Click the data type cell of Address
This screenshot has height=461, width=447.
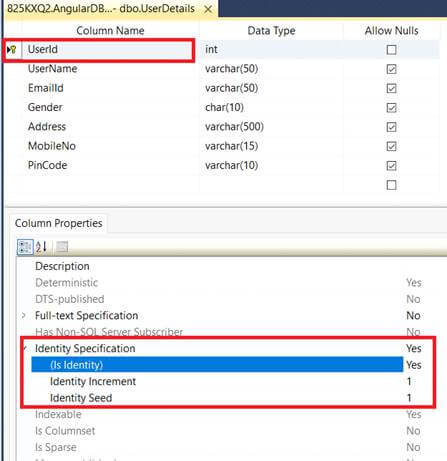271,127
